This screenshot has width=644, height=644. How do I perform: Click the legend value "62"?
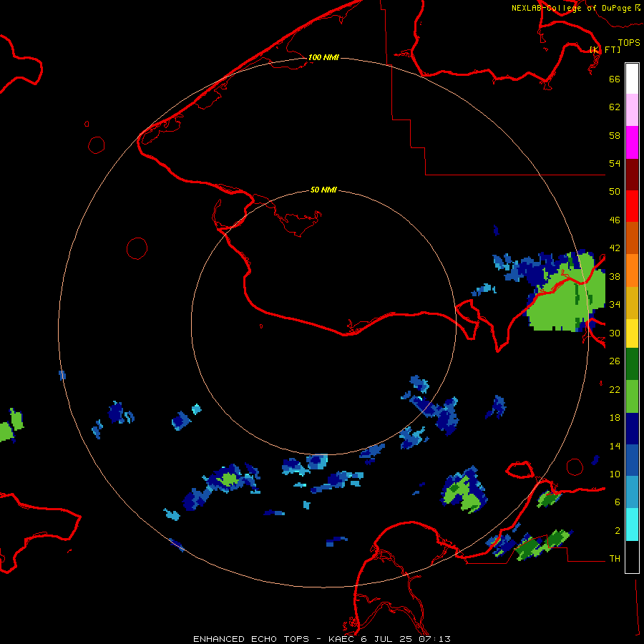(615, 107)
